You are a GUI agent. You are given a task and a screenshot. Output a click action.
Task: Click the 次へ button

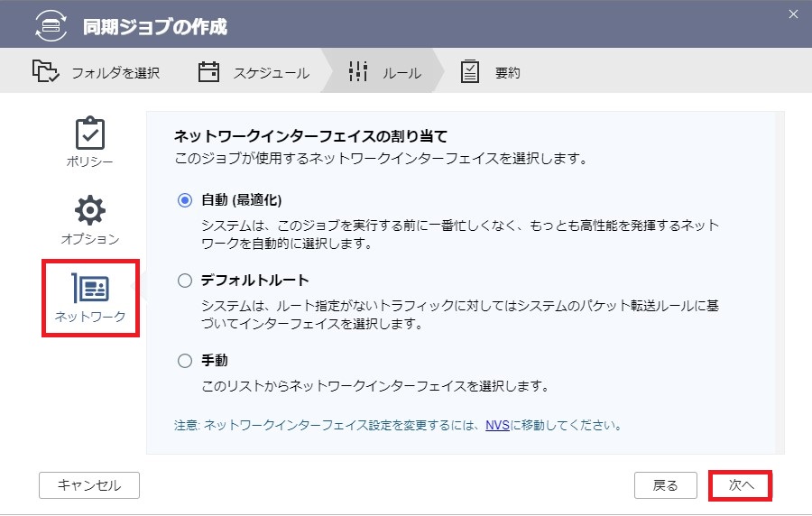tap(741, 485)
